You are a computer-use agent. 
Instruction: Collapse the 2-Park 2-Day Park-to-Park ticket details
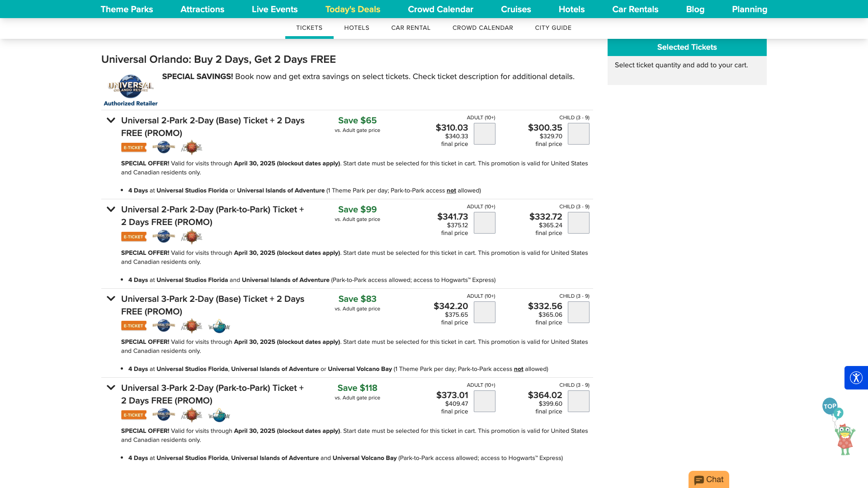pos(111,209)
